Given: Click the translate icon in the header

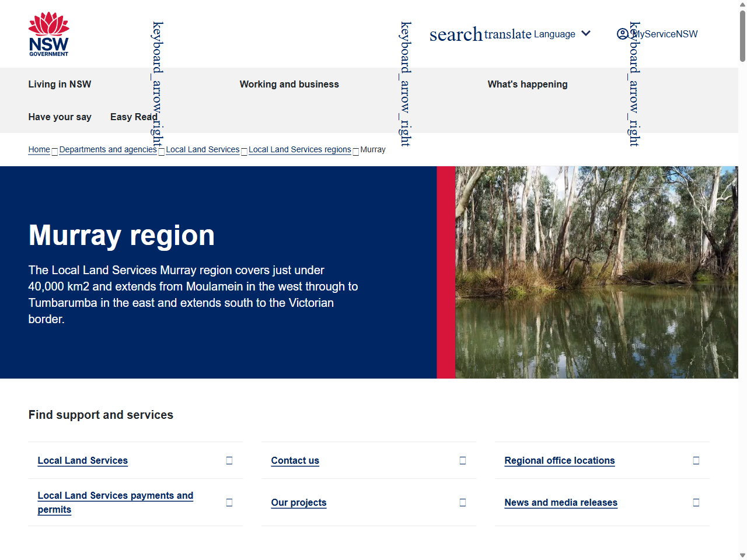Looking at the screenshot, I should coord(507,34).
